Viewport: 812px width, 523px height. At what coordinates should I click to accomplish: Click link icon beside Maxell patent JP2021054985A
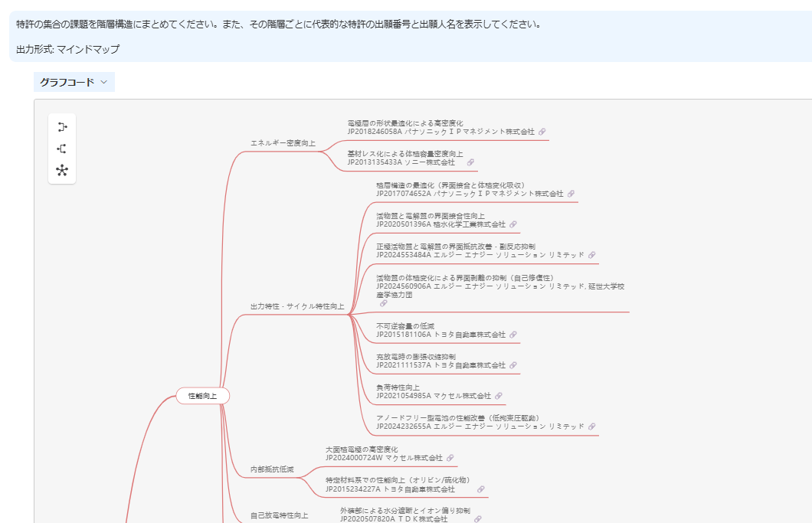pos(499,396)
